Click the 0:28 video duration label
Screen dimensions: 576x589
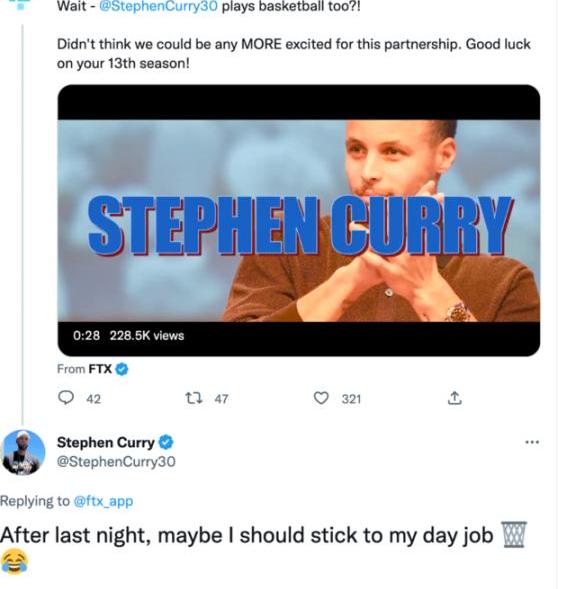(86, 335)
